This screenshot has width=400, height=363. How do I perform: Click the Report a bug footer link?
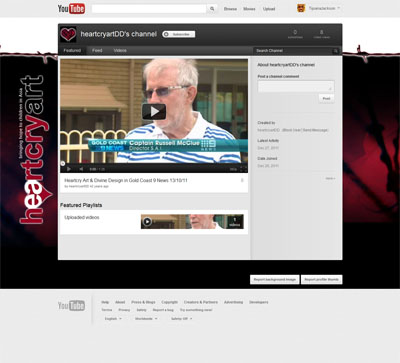point(163,310)
